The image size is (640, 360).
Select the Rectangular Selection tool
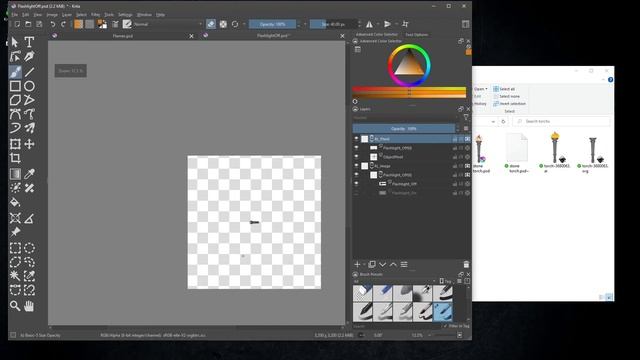coord(15,248)
